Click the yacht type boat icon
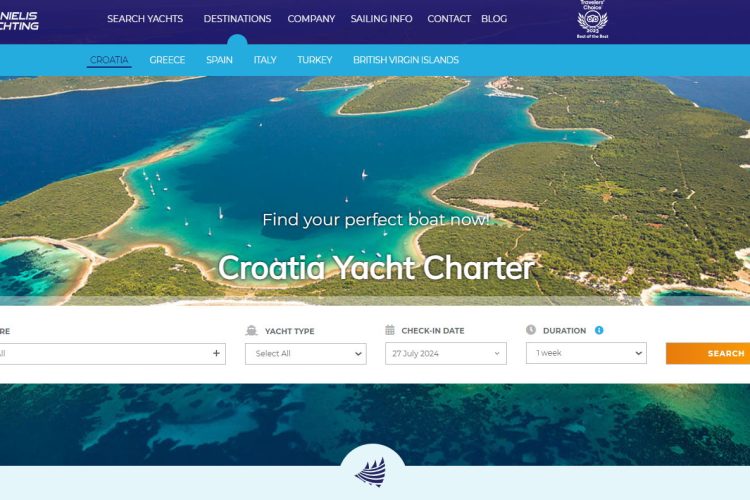 [252, 330]
